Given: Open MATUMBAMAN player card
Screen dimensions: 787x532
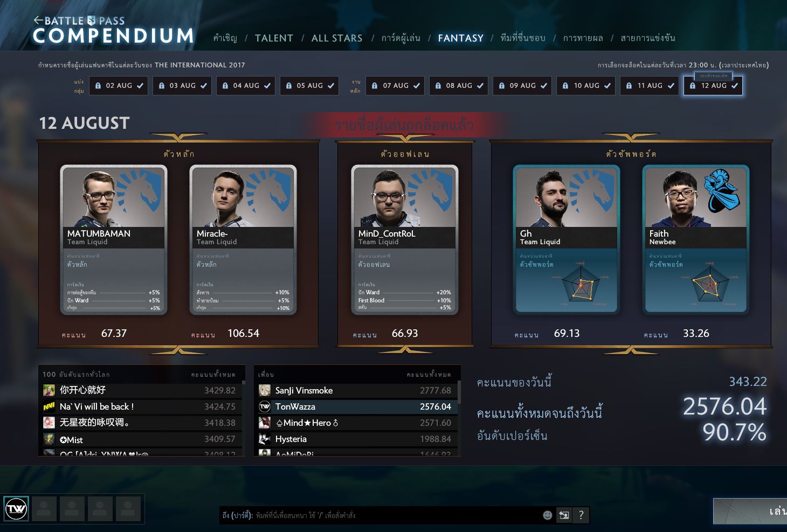Looking at the screenshot, I should click(114, 239).
